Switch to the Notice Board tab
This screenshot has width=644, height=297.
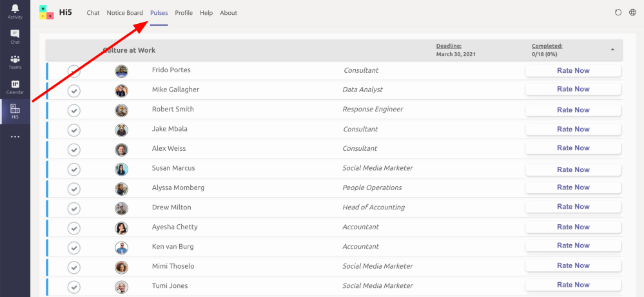(125, 13)
